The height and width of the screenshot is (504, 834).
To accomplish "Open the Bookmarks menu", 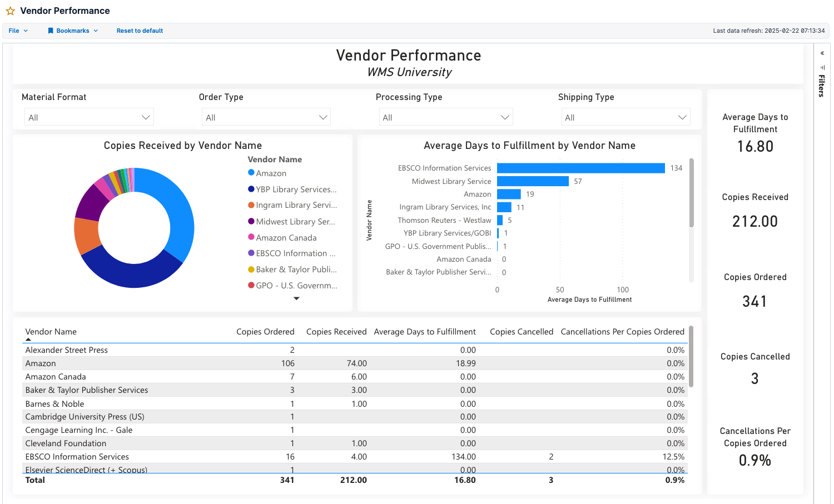I will [73, 31].
